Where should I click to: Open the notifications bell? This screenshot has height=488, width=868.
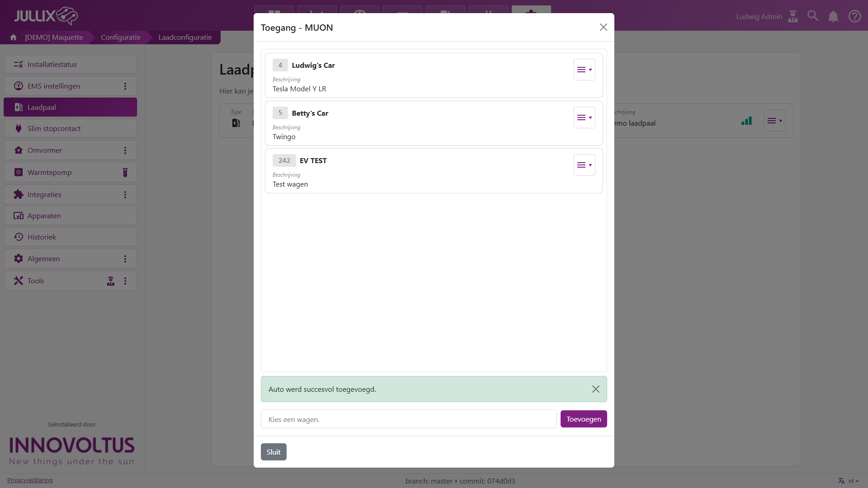[x=833, y=17]
